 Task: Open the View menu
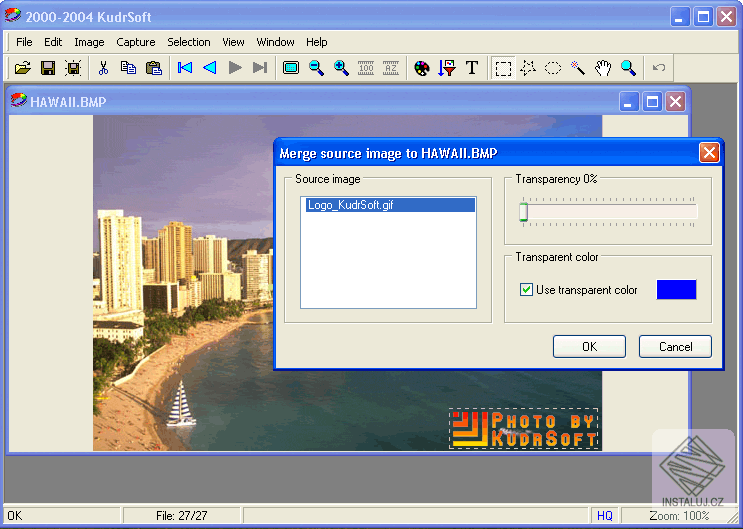click(233, 42)
